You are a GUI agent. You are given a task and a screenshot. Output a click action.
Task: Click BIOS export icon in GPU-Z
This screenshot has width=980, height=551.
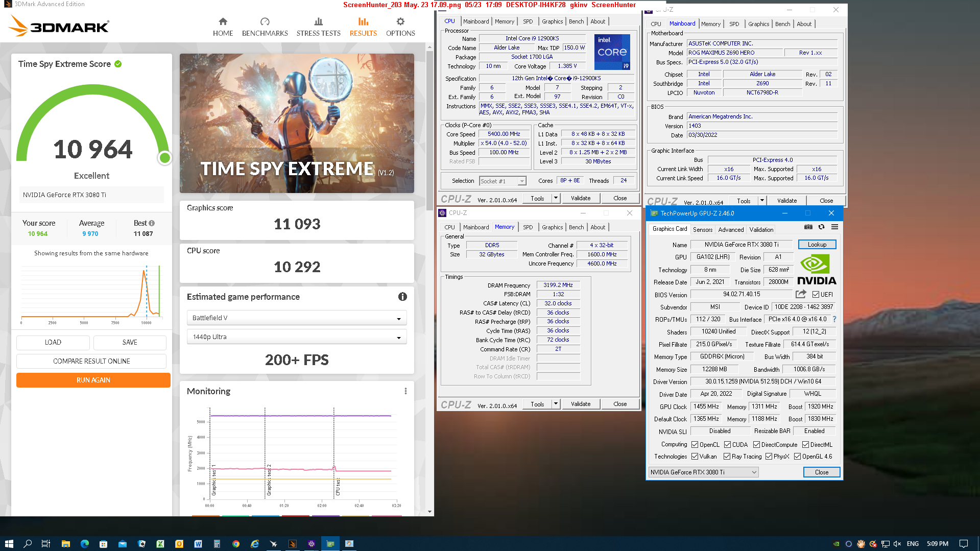pos(801,294)
